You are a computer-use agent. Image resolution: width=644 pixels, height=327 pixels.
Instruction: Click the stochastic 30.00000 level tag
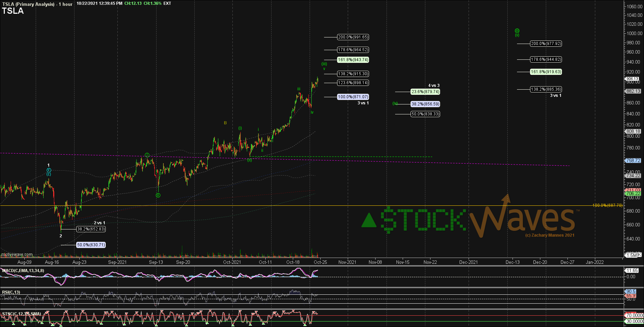[x=633, y=321]
